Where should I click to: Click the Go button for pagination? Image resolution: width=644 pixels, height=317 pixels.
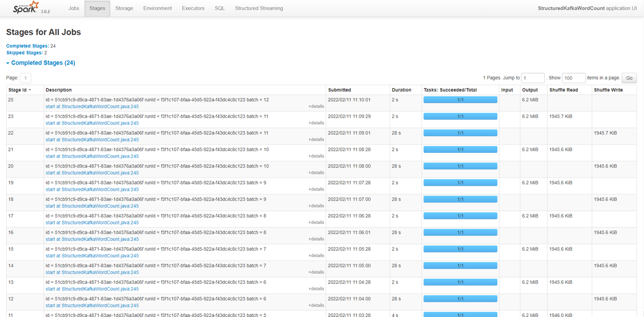629,78
